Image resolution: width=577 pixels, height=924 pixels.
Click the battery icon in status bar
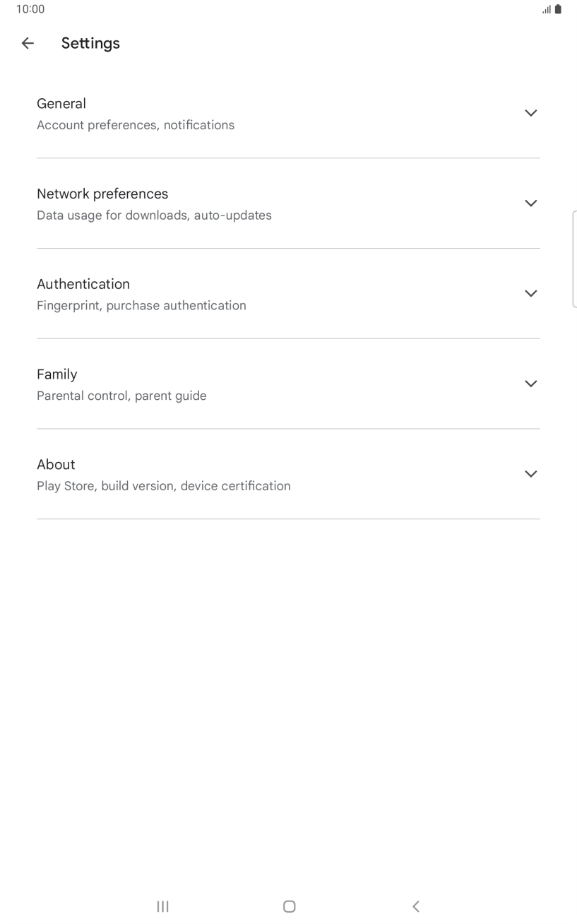click(x=559, y=9)
